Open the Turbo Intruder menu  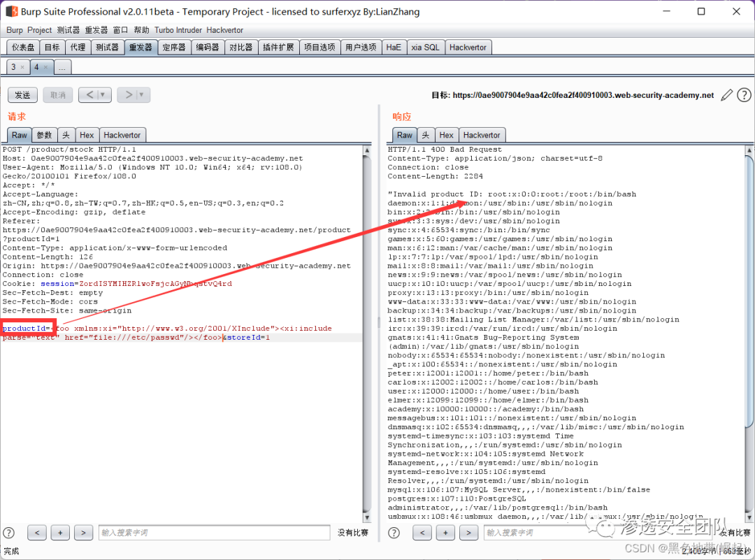[178, 30]
